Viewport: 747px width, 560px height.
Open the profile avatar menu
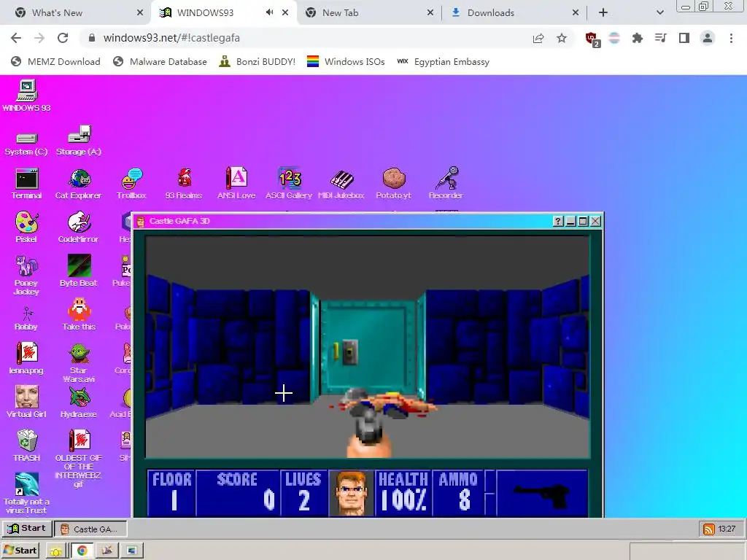708,38
